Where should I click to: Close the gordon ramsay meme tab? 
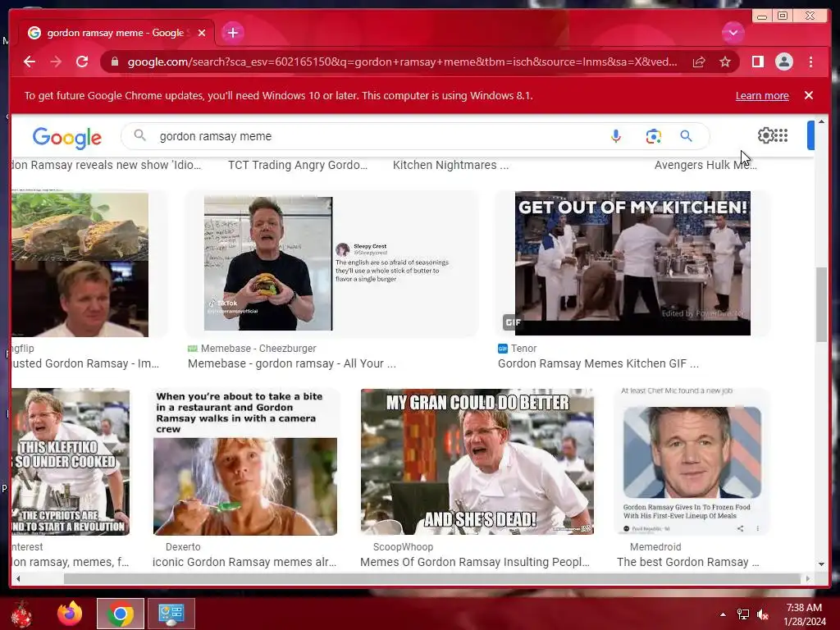point(202,33)
